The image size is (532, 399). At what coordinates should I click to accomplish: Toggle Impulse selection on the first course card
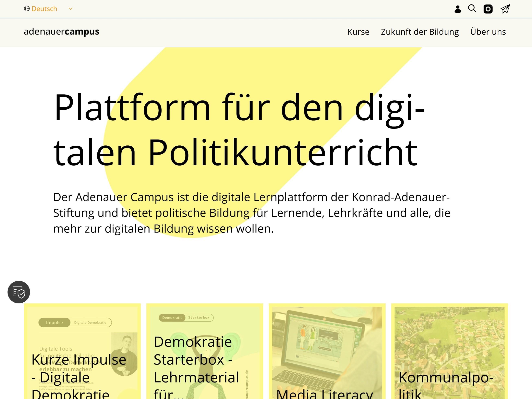[54, 323]
